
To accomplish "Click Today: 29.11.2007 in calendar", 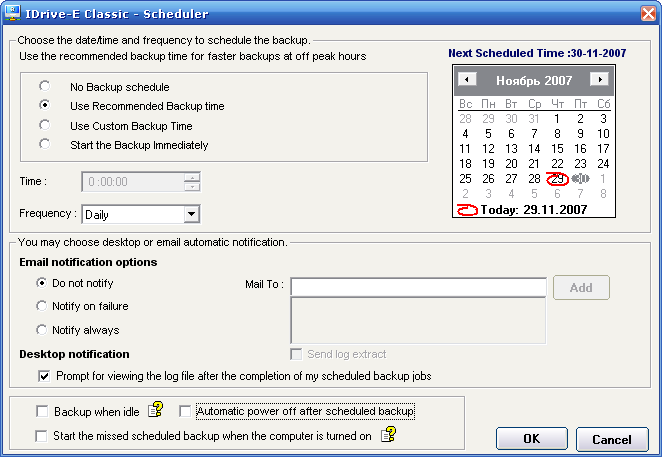I will click(x=534, y=209).
